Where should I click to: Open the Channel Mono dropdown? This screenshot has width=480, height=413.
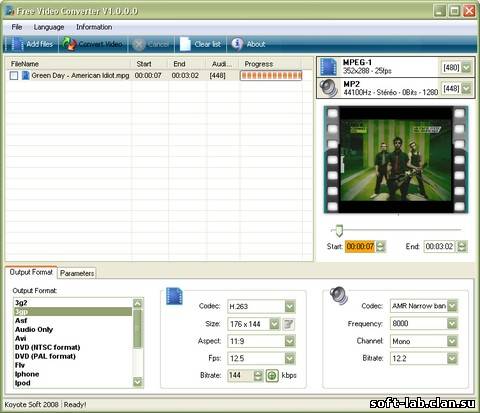[452, 341]
